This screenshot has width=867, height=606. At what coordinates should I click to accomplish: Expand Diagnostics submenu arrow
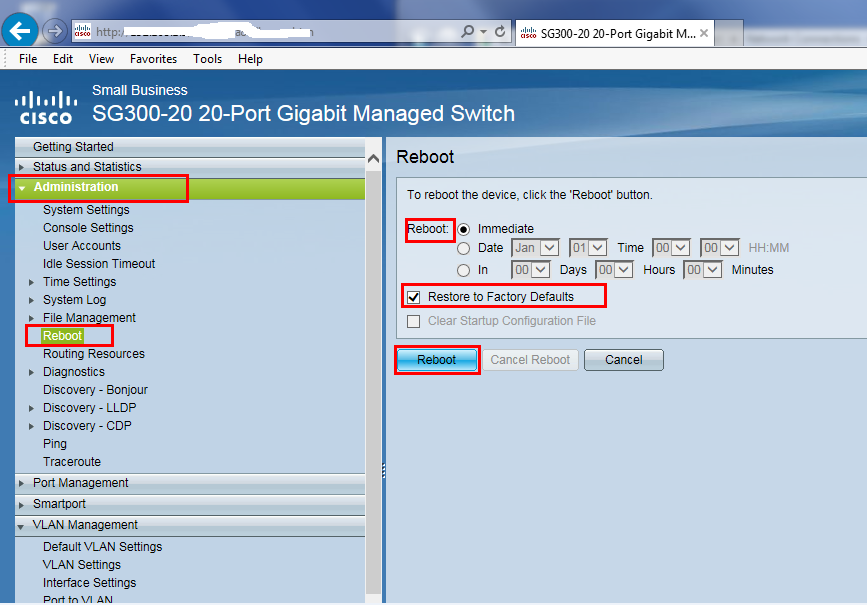click(32, 372)
